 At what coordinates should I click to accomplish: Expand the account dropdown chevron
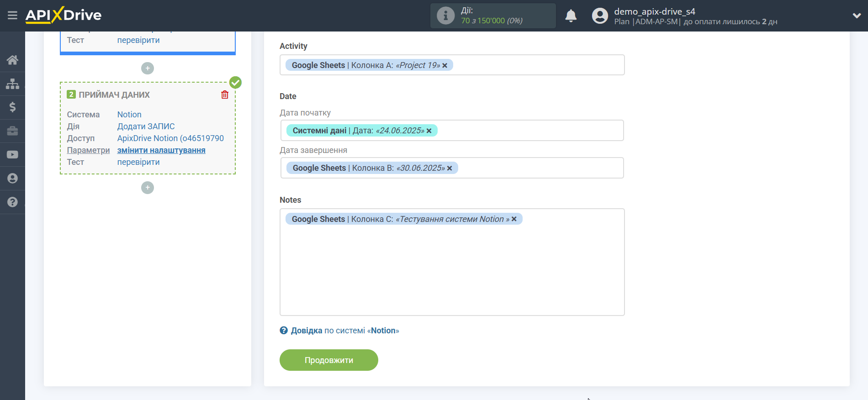(857, 16)
